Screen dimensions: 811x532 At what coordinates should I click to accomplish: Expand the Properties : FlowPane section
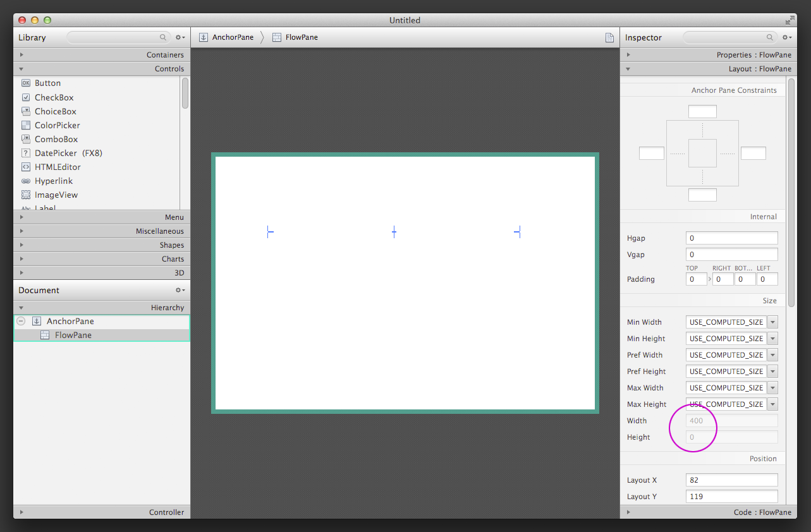click(x=628, y=55)
